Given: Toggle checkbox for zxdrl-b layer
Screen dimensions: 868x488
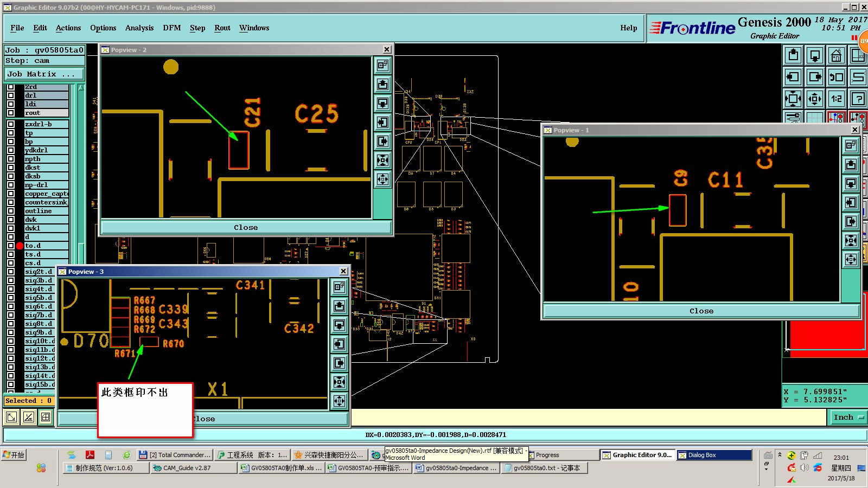Looking at the screenshot, I should (x=11, y=124).
